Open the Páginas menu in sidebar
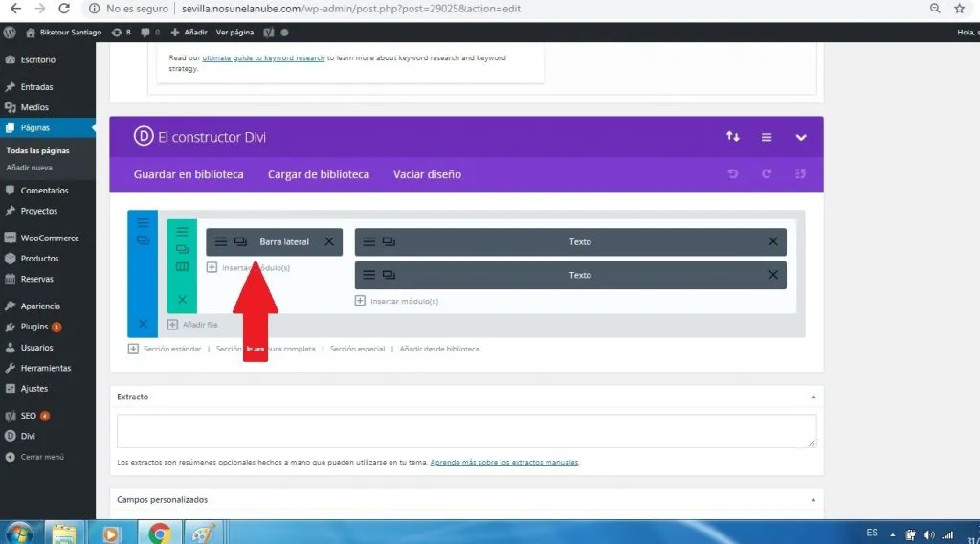Viewport: 980px width, 544px height. click(x=35, y=127)
